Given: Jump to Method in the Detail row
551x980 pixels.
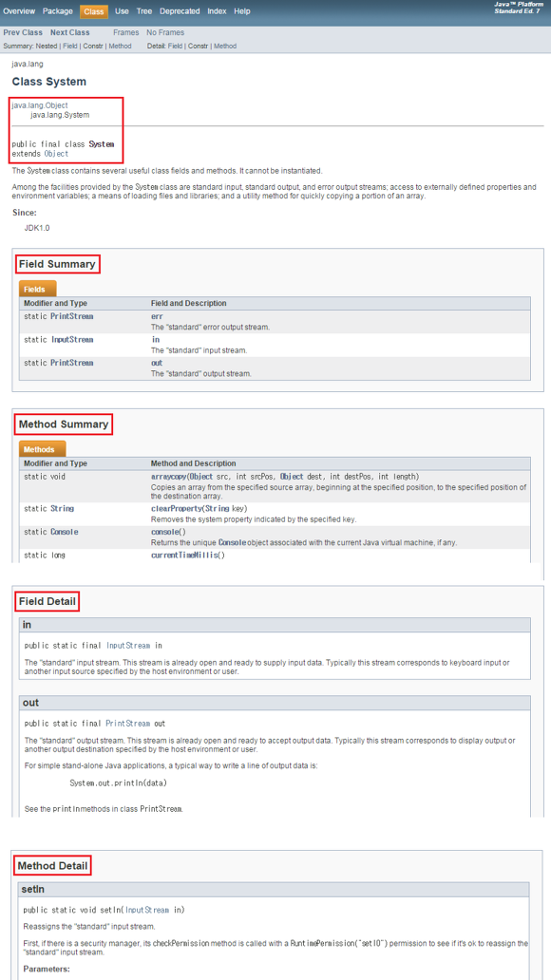Looking at the screenshot, I should pyautogui.click(x=225, y=47).
